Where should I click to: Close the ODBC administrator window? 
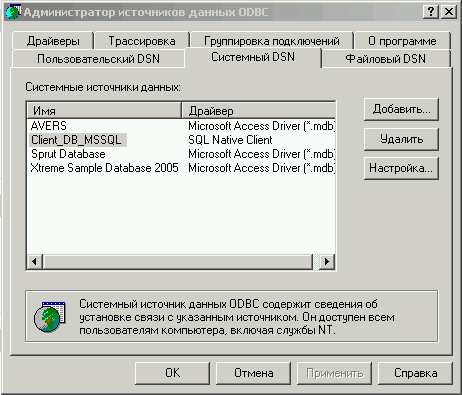[x=449, y=12]
